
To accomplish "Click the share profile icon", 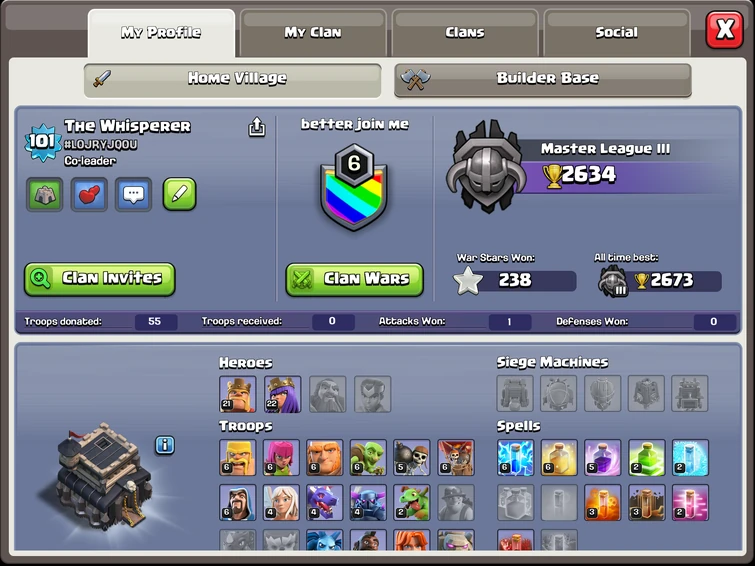I will tap(257, 127).
